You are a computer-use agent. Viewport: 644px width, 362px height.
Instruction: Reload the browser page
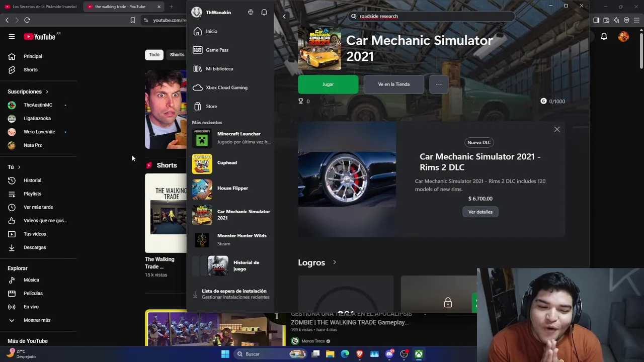pos(27,20)
